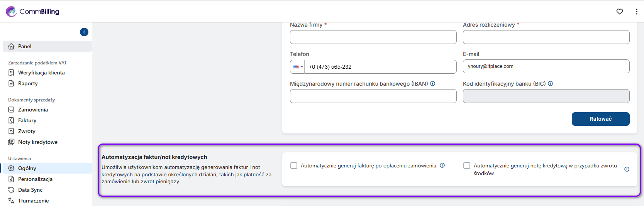Open Noty kredytowe section
This screenshot has height=206, width=644.
[x=37, y=142]
